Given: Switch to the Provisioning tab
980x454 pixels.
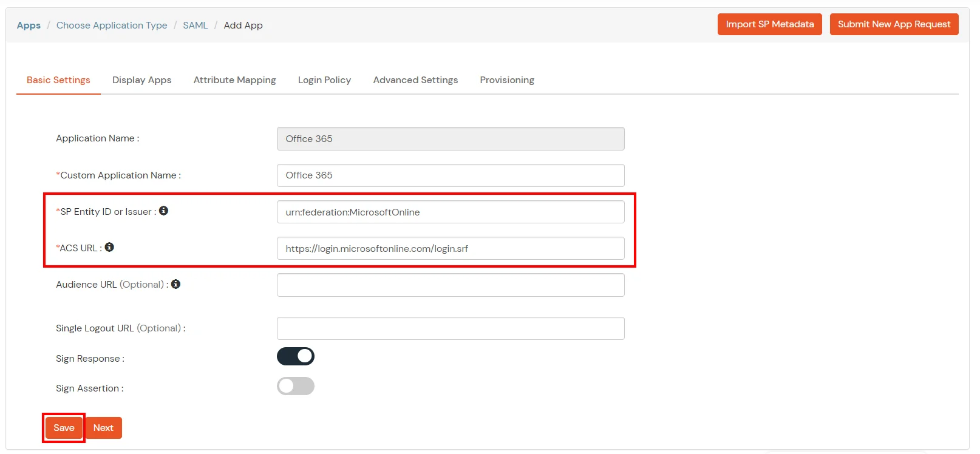Looking at the screenshot, I should [507, 80].
